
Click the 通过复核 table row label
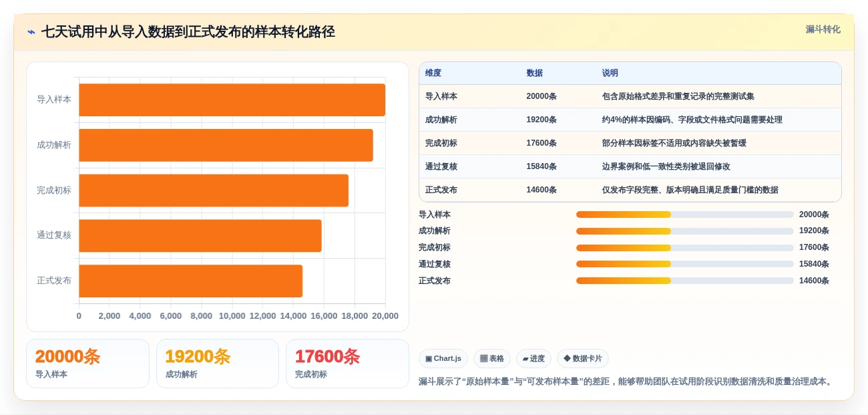click(x=441, y=166)
